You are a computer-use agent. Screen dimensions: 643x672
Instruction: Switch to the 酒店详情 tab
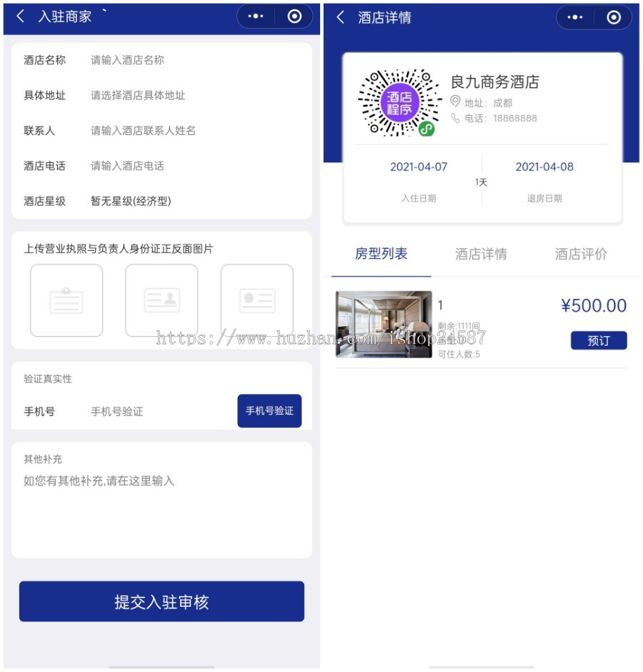pyautogui.click(x=481, y=254)
